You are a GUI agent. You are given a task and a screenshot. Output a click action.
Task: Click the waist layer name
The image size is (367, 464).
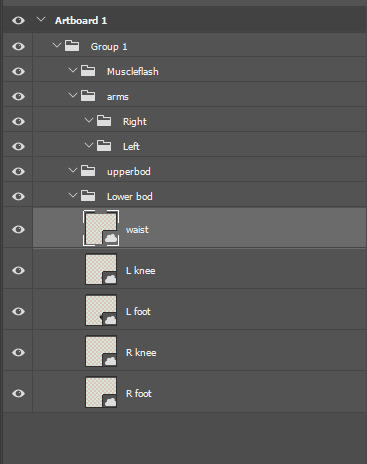(137, 230)
